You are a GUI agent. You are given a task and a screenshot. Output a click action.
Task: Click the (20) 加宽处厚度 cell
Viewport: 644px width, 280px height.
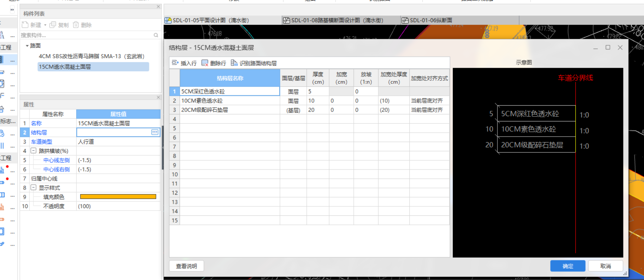click(x=394, y=110)
